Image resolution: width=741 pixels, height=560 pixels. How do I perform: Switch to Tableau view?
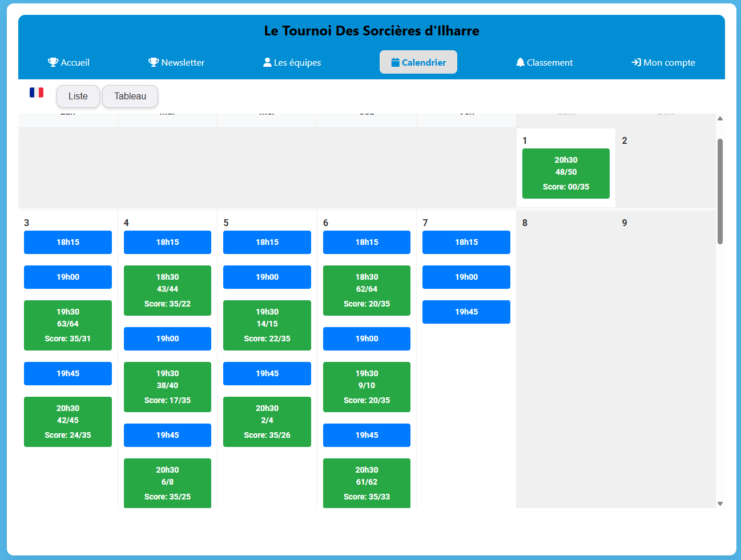(130, 96)
